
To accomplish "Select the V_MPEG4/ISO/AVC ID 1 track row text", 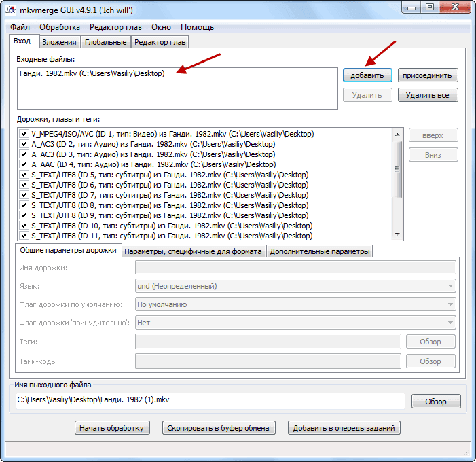I will pos(172,134).
